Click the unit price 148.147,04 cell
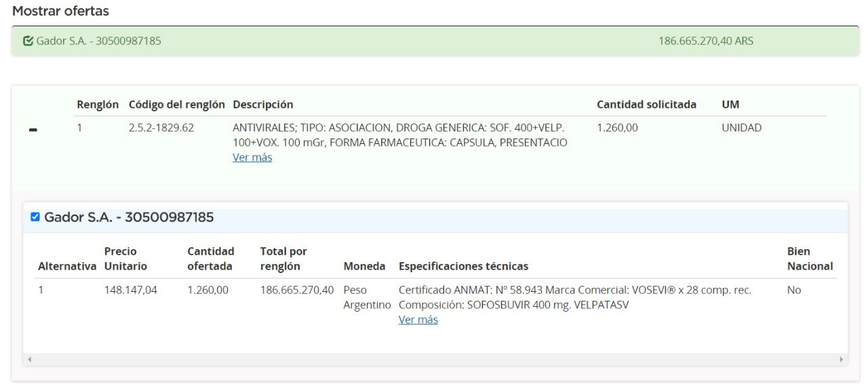The height and width of the screenshot is (387, 868). [130, 290]
